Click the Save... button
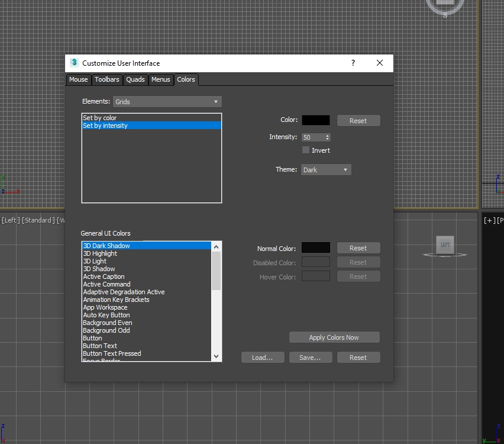This screenshot has height=444, width=504. coord(310,358)
